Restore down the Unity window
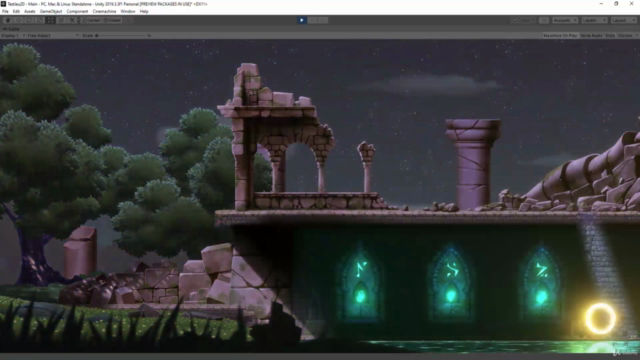This screenshot has width=640, height=360. 616,4
